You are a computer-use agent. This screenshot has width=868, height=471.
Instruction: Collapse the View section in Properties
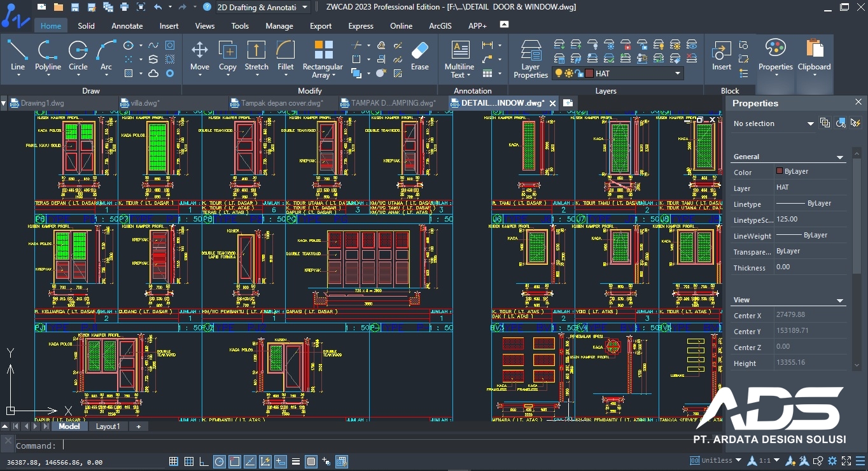click(x=840, y=300)
